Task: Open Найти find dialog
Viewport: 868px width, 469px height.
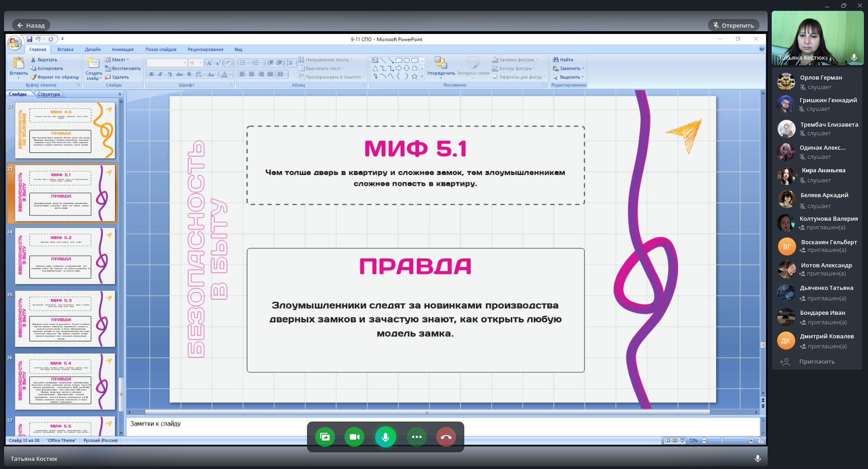Action: click(563, 60)
